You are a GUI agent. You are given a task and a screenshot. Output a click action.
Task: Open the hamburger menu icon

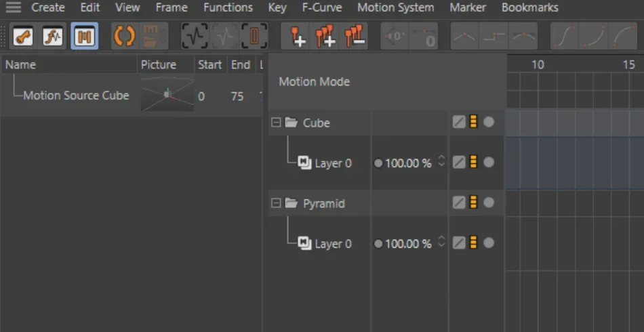tap(13, 7)
